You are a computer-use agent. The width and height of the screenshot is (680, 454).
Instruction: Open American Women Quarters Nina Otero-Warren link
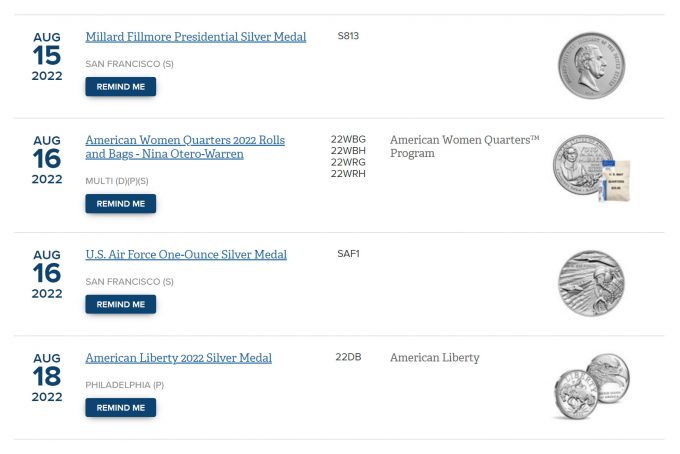pos(185,147)
